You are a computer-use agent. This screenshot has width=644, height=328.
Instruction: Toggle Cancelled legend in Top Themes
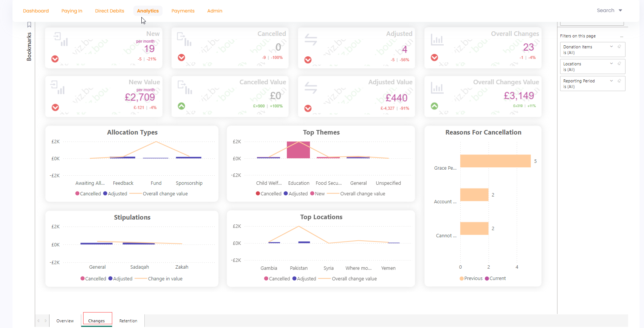[269, 193]
